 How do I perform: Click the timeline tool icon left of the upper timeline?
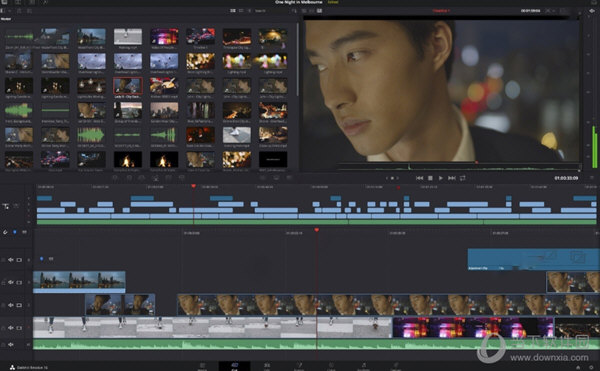tap(6, 207)
